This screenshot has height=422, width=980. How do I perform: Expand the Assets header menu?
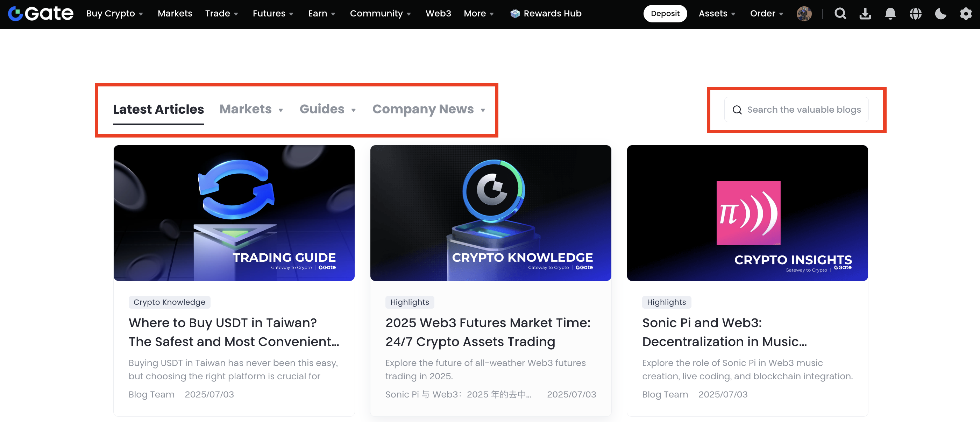tap(717, 14)
